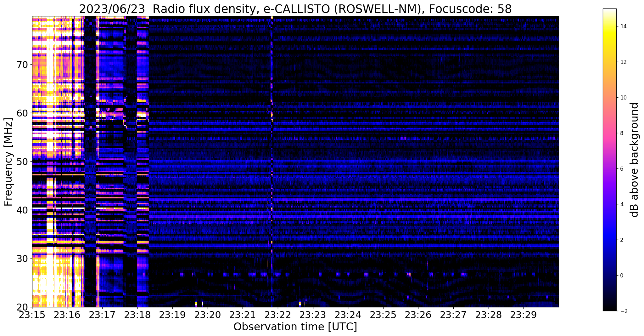Click the 23:17 time tick label
Screen dimensions: 644x336
102,315
